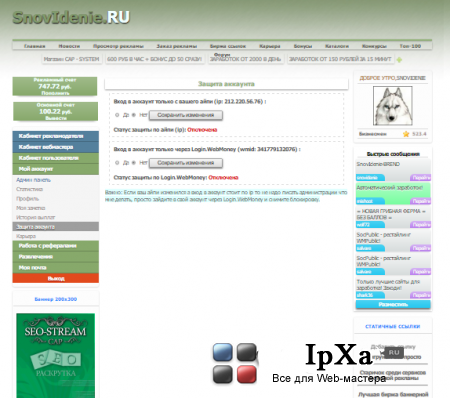Collapse 'Мой аккаунт' sidebar section
Image resolution: width=450 pixels, height=398 pixels.
tap(56, 169)
